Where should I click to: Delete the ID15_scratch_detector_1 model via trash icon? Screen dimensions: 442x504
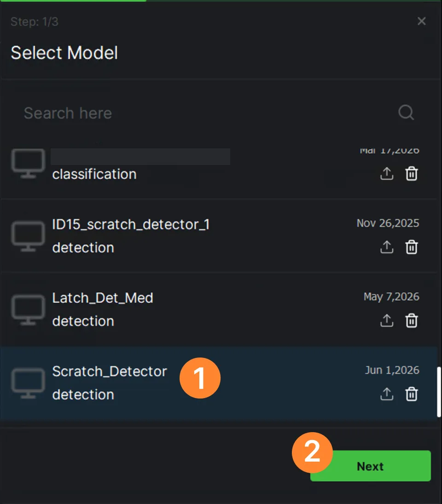412,247
